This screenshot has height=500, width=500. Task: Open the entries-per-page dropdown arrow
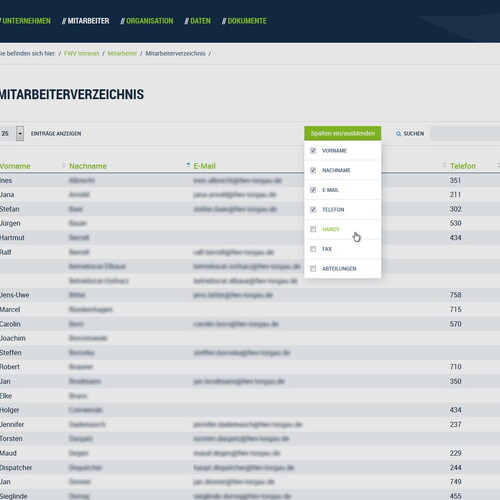point(20,134)
